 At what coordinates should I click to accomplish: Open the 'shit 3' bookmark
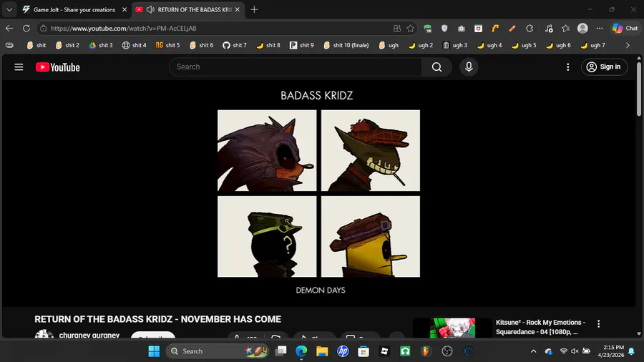pyautogui.click(x=101, y=45)
